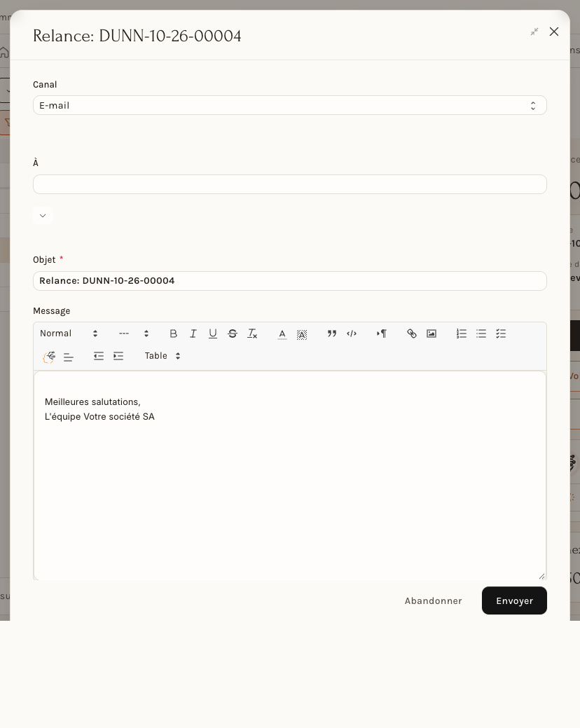The height and width of the screenshot is (728, 580).
Task: Click the AI assistant icon in the editor toolbar
Action: (49, 357)
